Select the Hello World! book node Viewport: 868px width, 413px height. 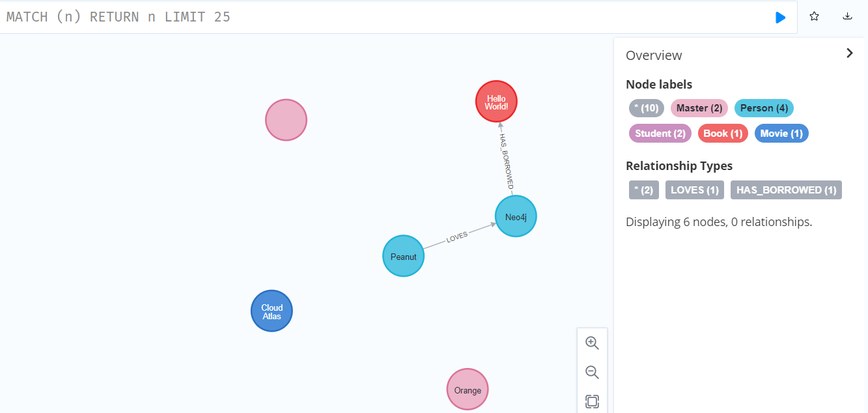coord(496,102)
